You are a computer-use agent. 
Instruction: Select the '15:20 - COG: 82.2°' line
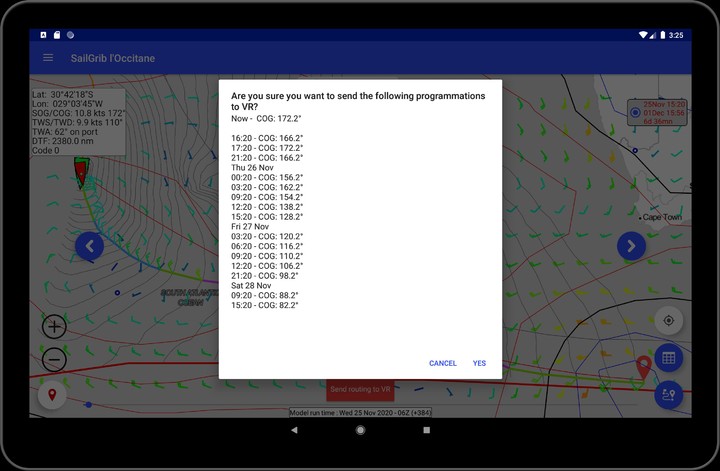click(x=264, y=305)
